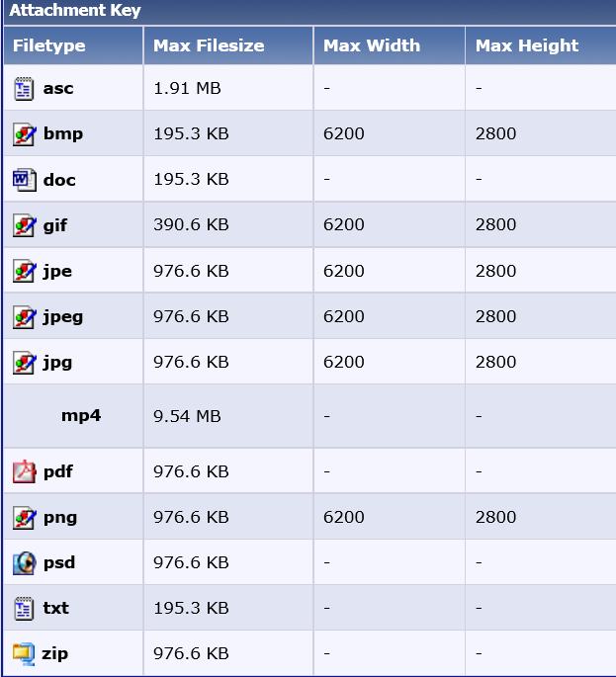Click the asc text file icon
The image size is (616, 677).
[24, 89]
